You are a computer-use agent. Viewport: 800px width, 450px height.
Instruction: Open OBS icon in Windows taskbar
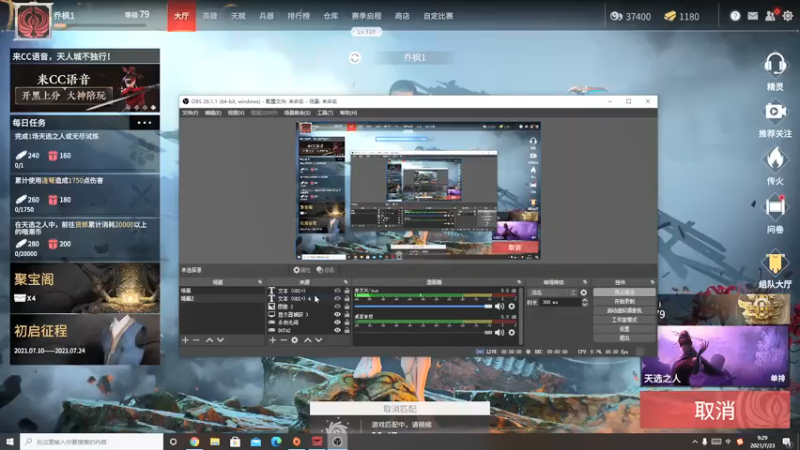point(337,441)
